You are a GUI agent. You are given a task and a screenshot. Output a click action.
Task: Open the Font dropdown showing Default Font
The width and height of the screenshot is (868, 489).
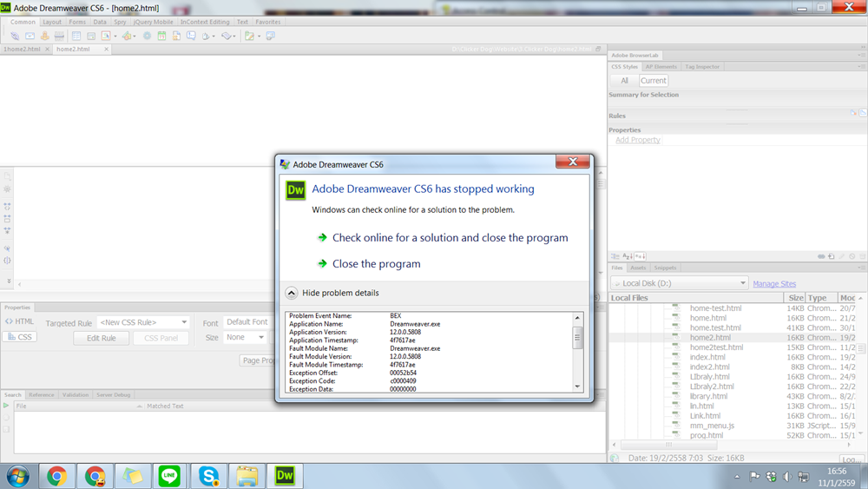[x=248, y=322]
